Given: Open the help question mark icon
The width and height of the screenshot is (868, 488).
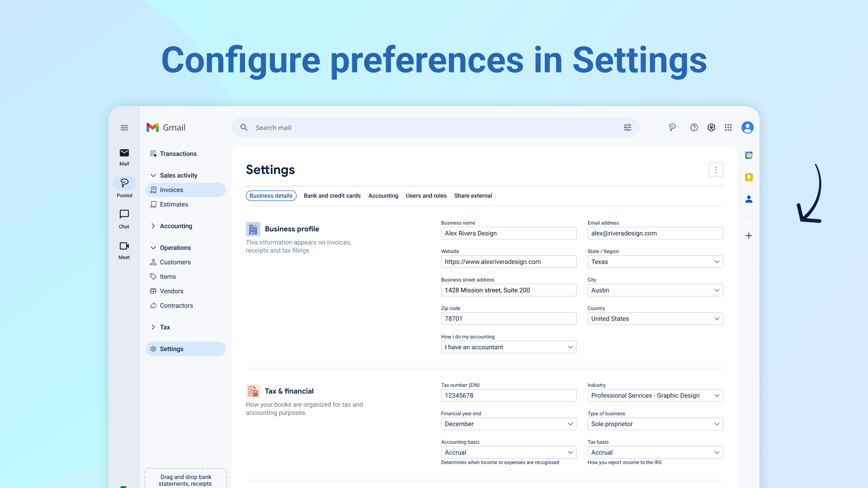Looking at the screenshot, I should click(694, 127).
